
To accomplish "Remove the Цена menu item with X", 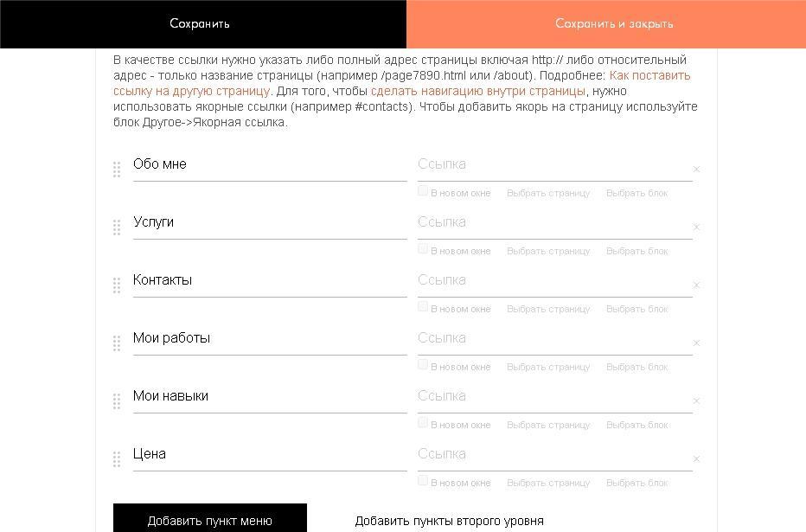I will 696,459.
